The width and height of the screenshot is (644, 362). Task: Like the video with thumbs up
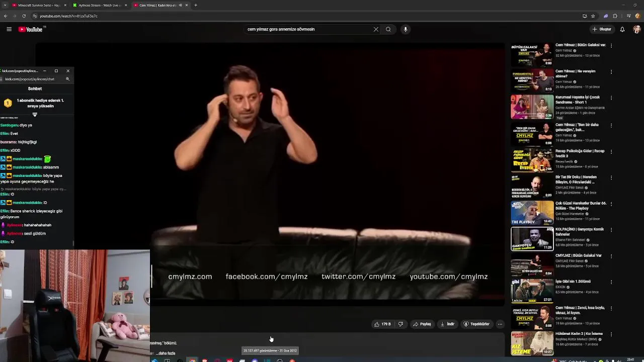click(382, 324)
